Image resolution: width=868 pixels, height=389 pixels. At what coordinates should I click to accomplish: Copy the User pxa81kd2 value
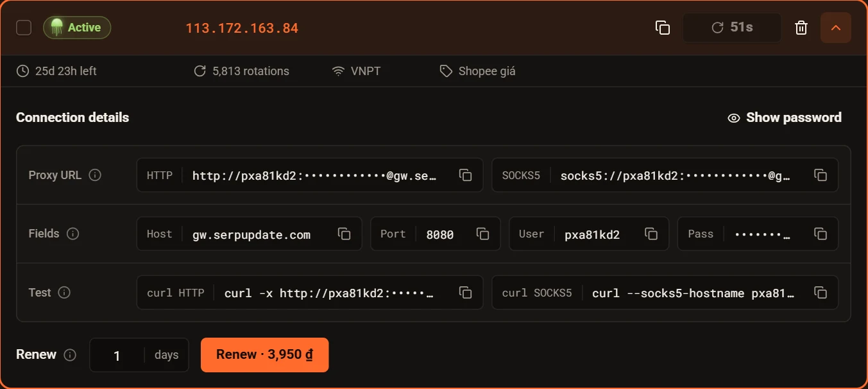(x=651, y=234)
